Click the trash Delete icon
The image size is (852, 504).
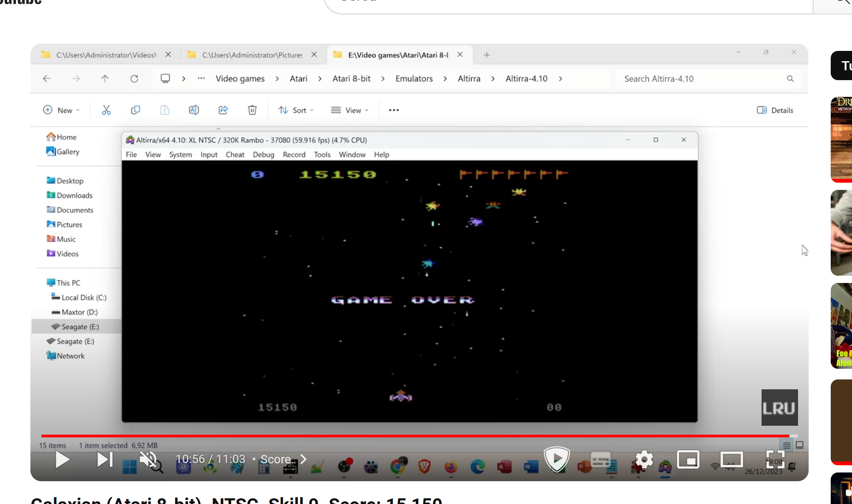pos(252,110)
